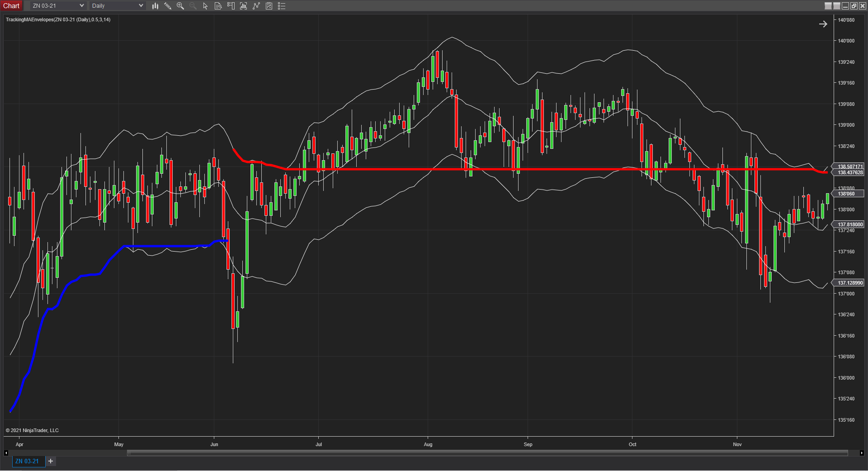Click the go-to-latest-bar arrow on chart

[824, 24]
